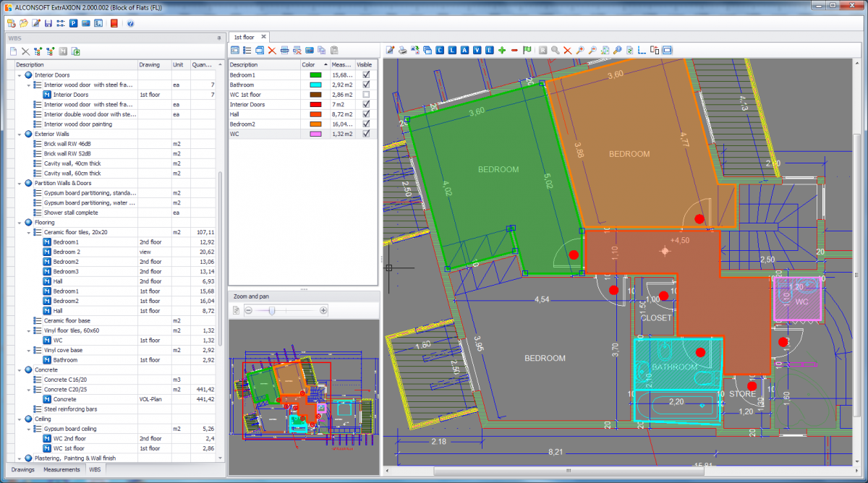
Task: Delete the measurement with the red X icon
Action: pyautogui.click(x=272, y=50)
